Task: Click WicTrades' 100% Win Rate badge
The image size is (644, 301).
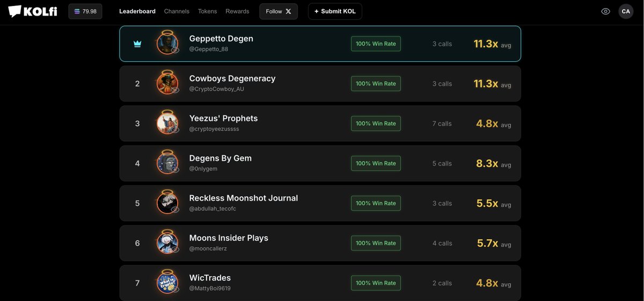Action: click(376, 283)
